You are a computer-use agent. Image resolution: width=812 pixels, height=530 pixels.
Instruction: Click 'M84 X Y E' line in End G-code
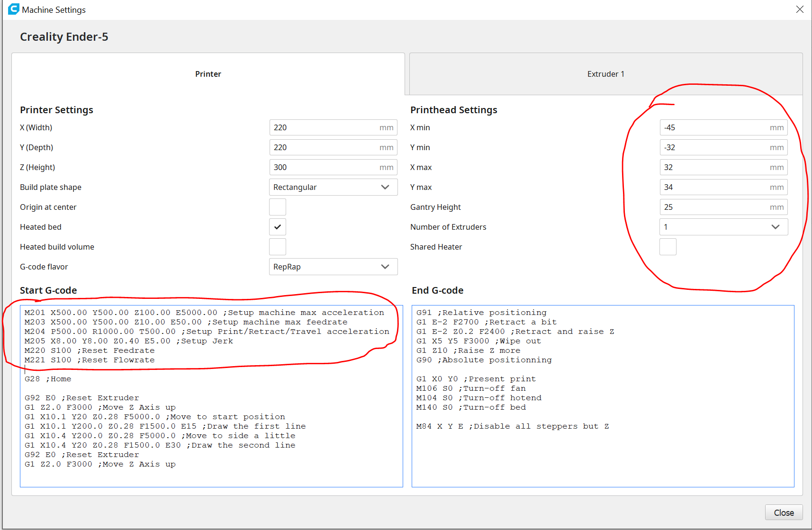coord(513,426)
